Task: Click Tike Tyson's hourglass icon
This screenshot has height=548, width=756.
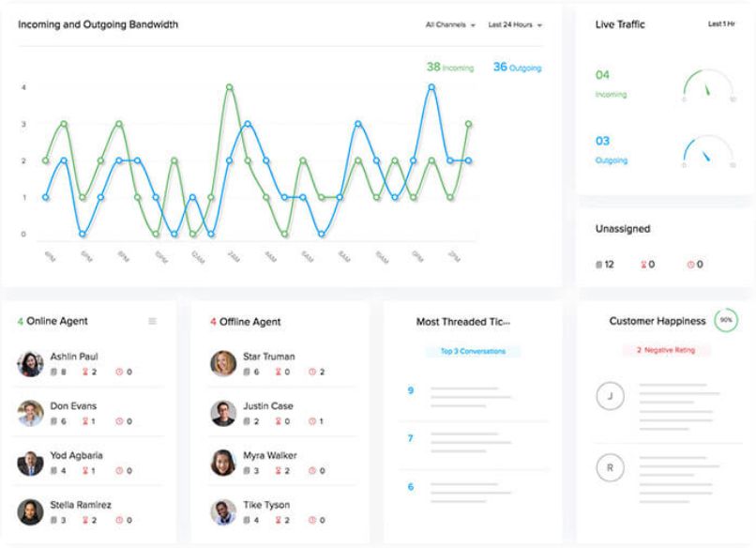Action: (x=279, y=520)
